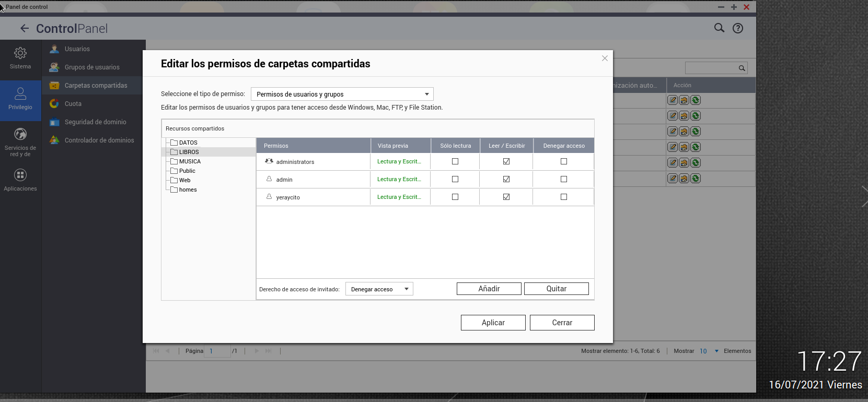Open the permission type dropdown

342,94
